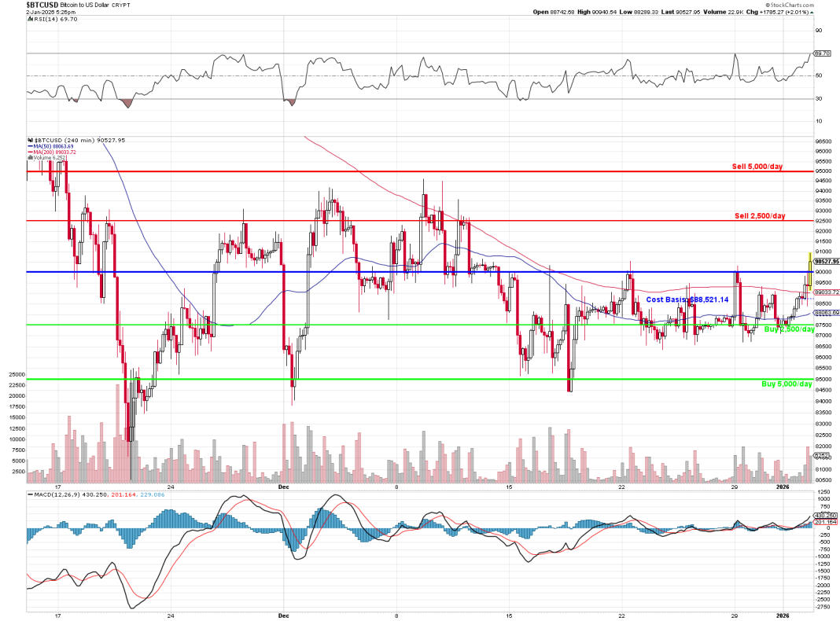Click the last price tag 90527.95 on axis
The height and width of the screenshot is (621, 840).
tap(827, 261)
